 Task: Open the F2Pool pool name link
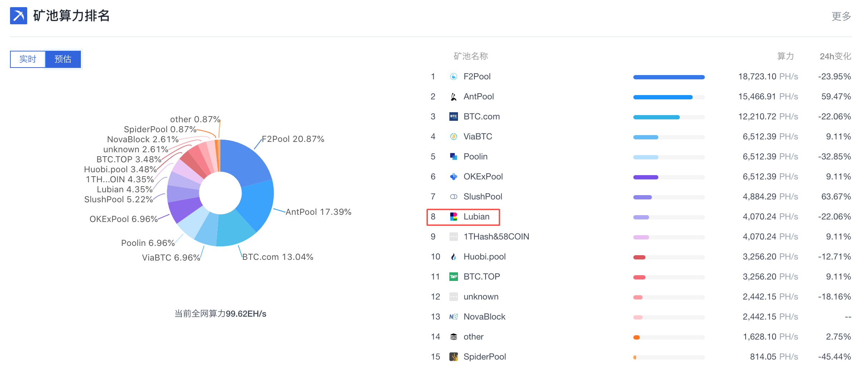click(x=477, y=76)
